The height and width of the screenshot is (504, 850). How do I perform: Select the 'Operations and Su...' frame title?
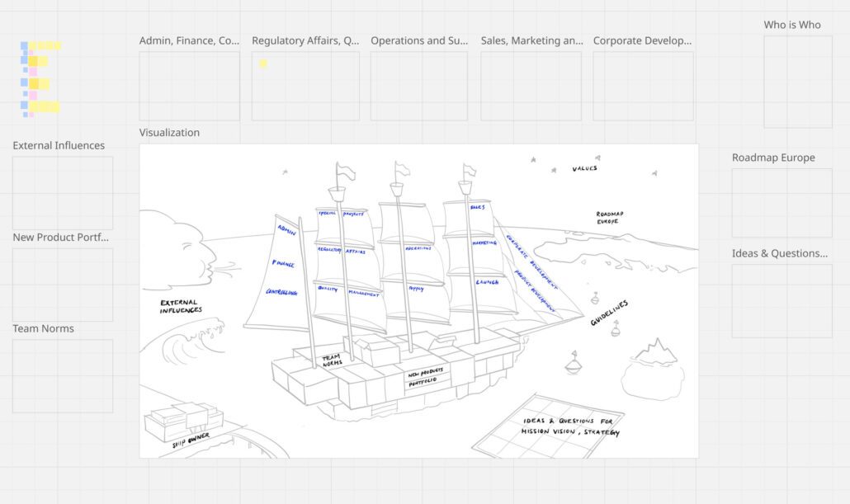tap(419, 40)
